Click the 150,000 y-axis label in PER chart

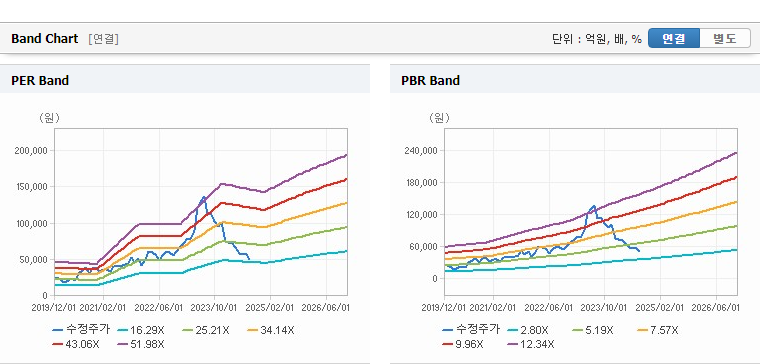click(x=31, y=187)
